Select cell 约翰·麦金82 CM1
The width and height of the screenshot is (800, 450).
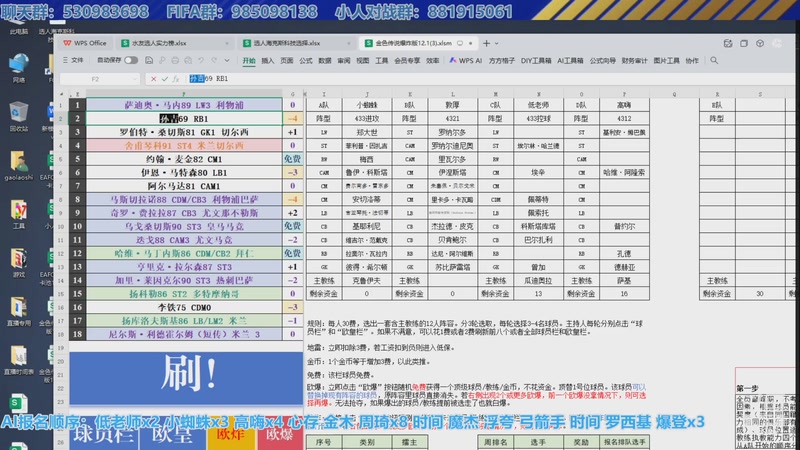[184, 159]
